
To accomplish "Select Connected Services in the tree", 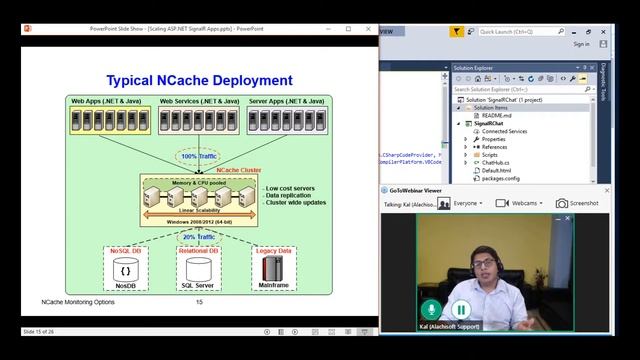I will tap(504, 131).
